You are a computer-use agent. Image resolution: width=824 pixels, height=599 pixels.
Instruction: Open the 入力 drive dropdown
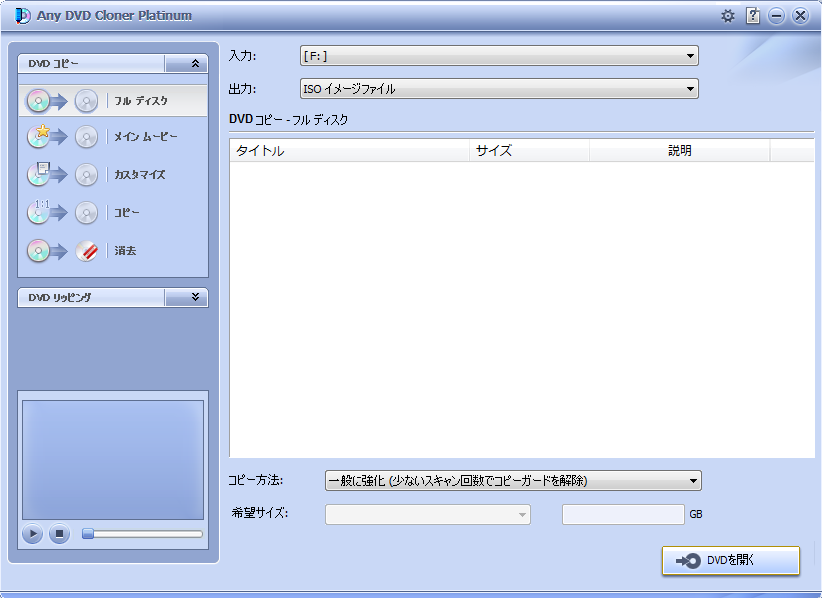coord(499,56)
